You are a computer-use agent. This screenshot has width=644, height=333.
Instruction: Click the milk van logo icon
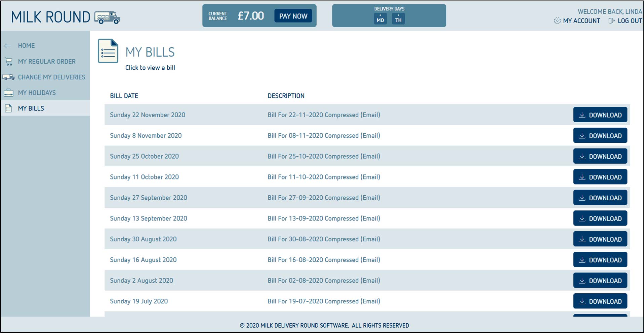coord(107,17)
